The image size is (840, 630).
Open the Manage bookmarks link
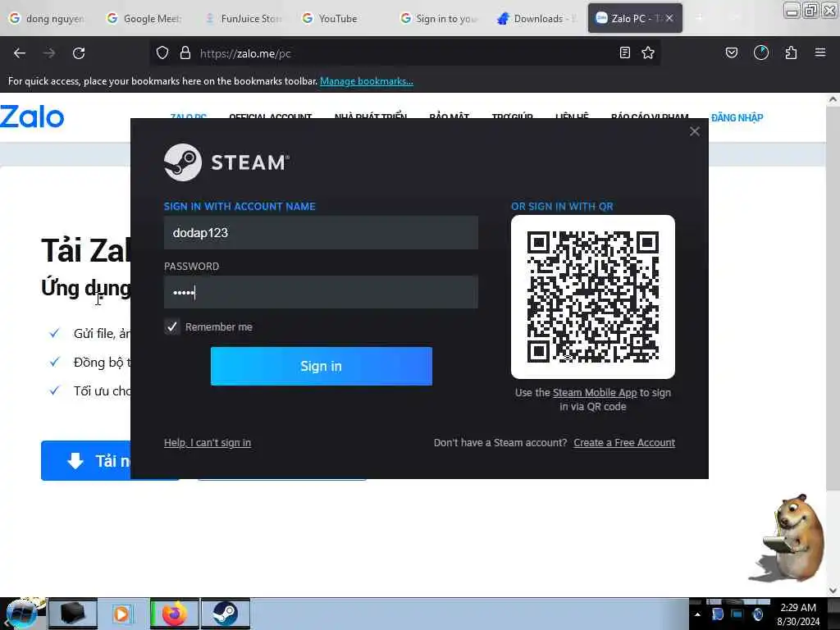point(367,81)
